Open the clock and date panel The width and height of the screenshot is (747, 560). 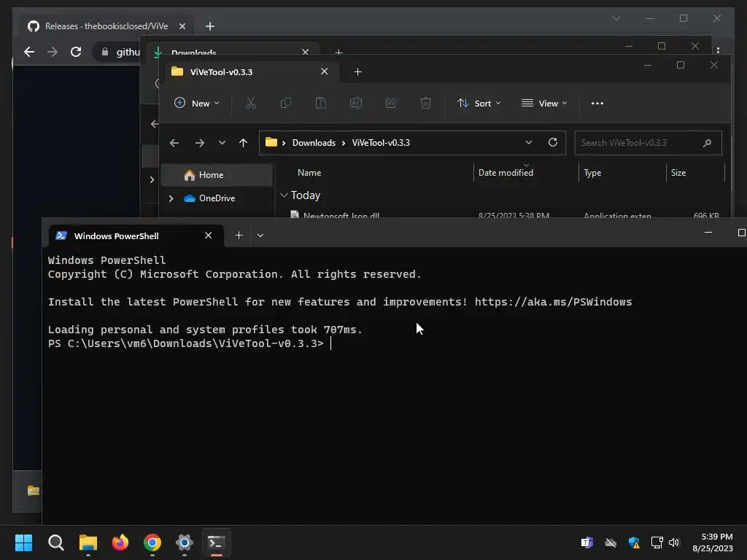click(x=713, y=542)
